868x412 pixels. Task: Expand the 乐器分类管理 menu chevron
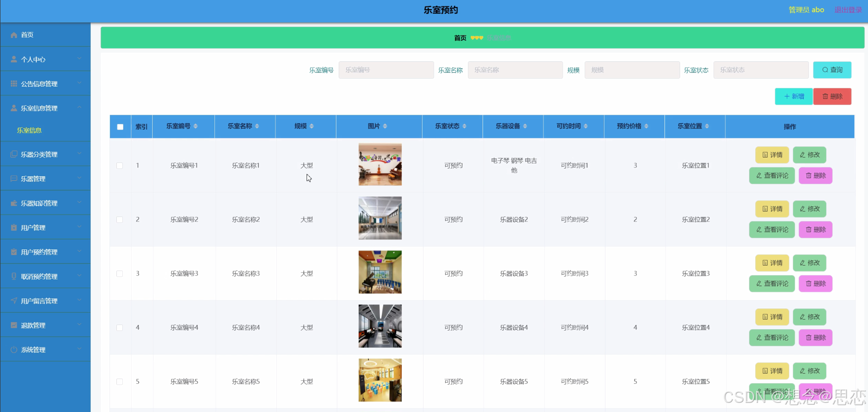(x=79, y=154)
